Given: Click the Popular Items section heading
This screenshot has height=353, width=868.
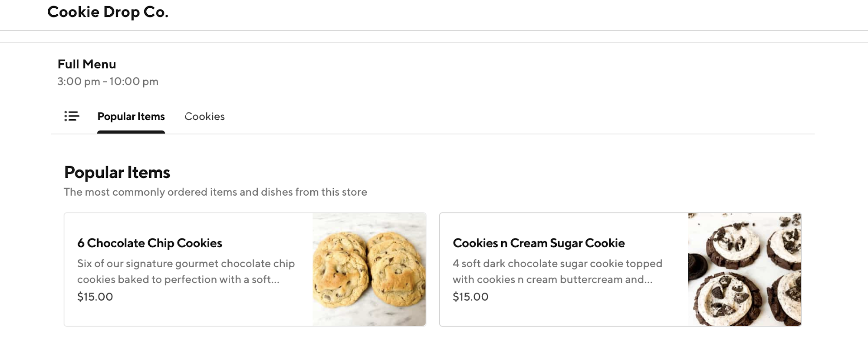Looking at the screenshot, I should (x=117, y=172).
